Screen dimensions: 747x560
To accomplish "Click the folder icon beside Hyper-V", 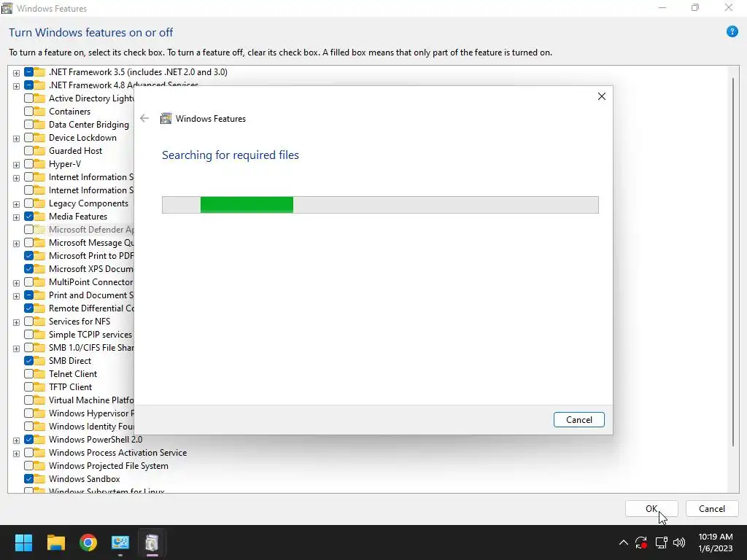I will coord(39,164).
